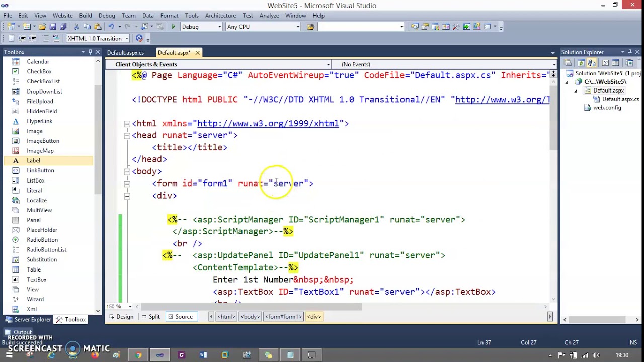The image size is (644, 362).
Task: Click the validation check icon beside XHTML dropdown
Action: [x=139, y=38]
